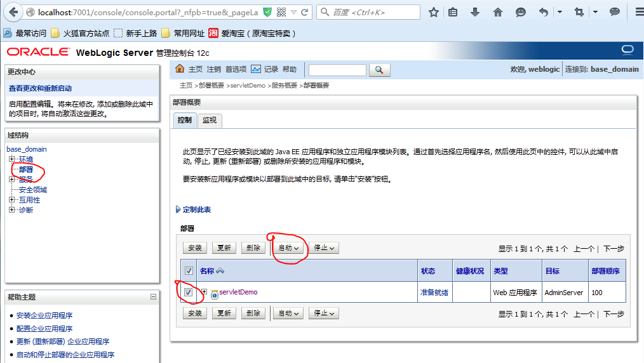Viewport: 644px width, 363px height.
Task: Open downloads arrow icon
Action: click(475, 12)
